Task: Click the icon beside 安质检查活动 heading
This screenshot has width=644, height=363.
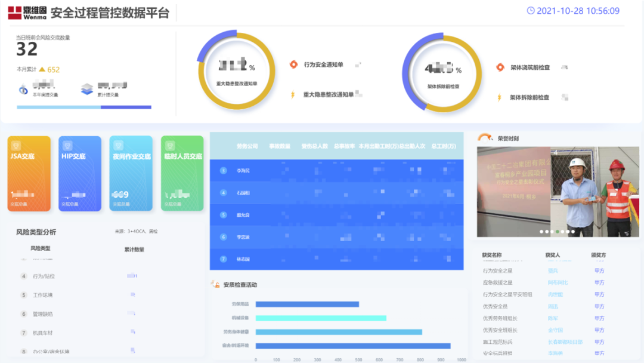Action: [215, 284]
